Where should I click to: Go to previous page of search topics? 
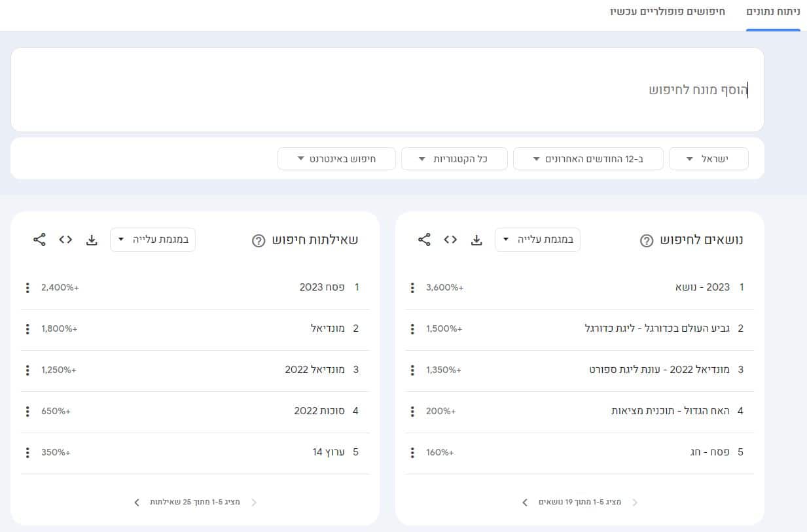coord(634,502)
